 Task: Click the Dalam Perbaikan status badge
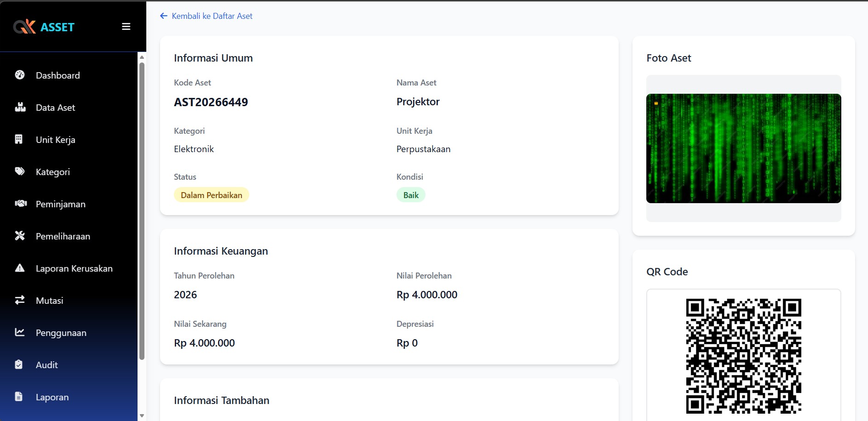point(211,195)
